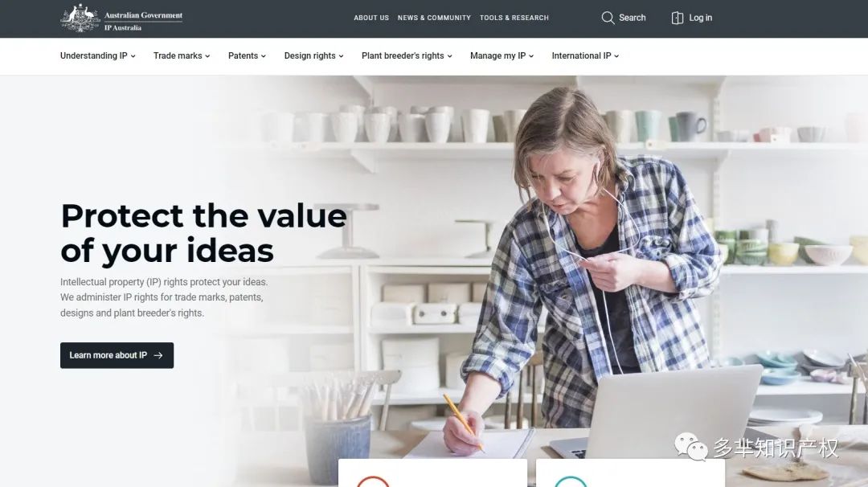Image resolution: width=868 pixels, height=487 pixels.
Task: Open search via the magnifying glass icon
Action: (x=608, y=18)
